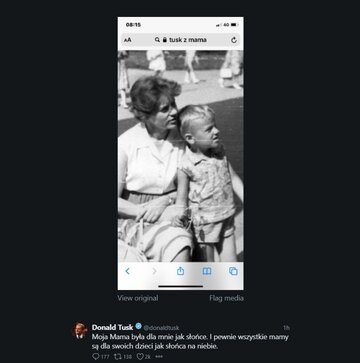This screenshot has width=360, height=363.
Task: Click the Safari reload icon
Action: (x=234, y=40)
